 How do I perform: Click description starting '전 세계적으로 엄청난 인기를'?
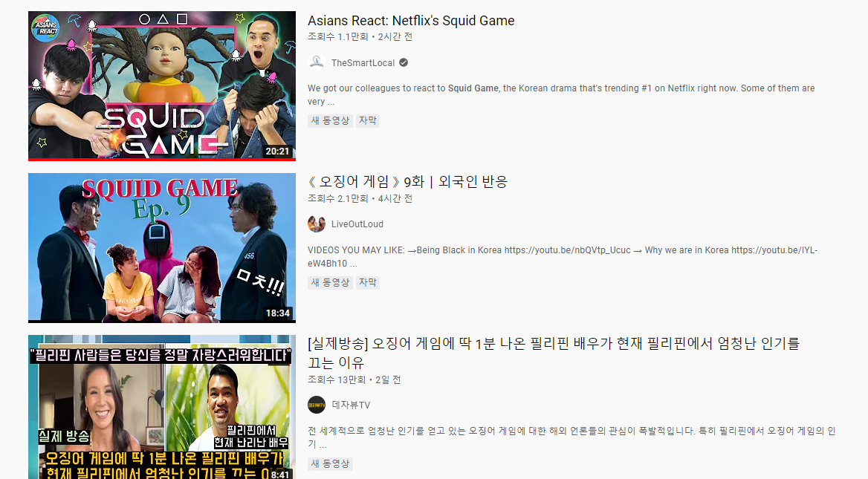571,437
